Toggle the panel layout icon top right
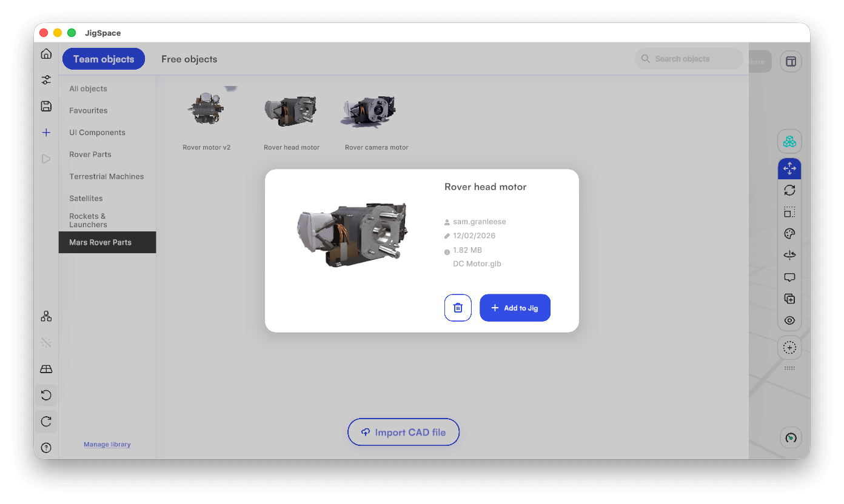844x504 pixels. (x=791, y=61)
